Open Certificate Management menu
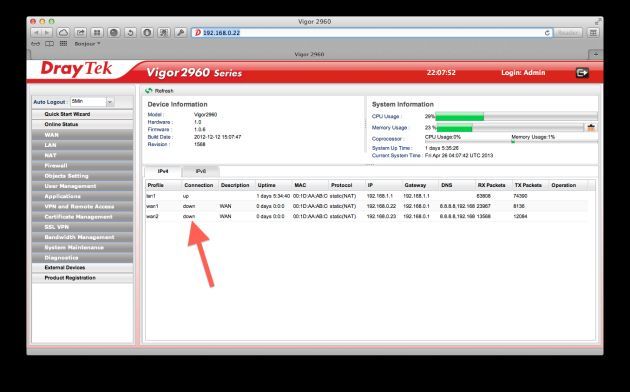 [82, 217]
